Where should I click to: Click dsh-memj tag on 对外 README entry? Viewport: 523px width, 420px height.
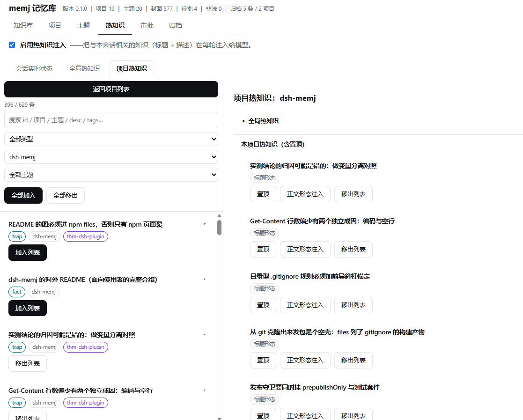[x=44, y=292]
